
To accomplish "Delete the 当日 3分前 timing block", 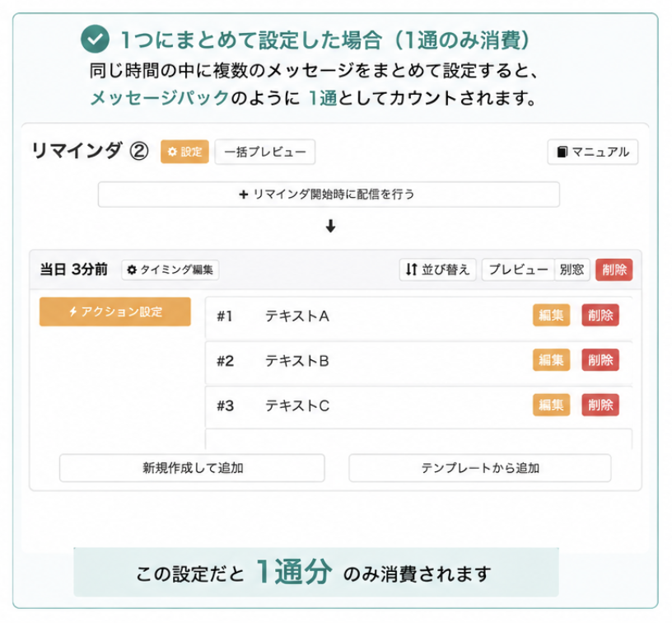I will 614,269.
